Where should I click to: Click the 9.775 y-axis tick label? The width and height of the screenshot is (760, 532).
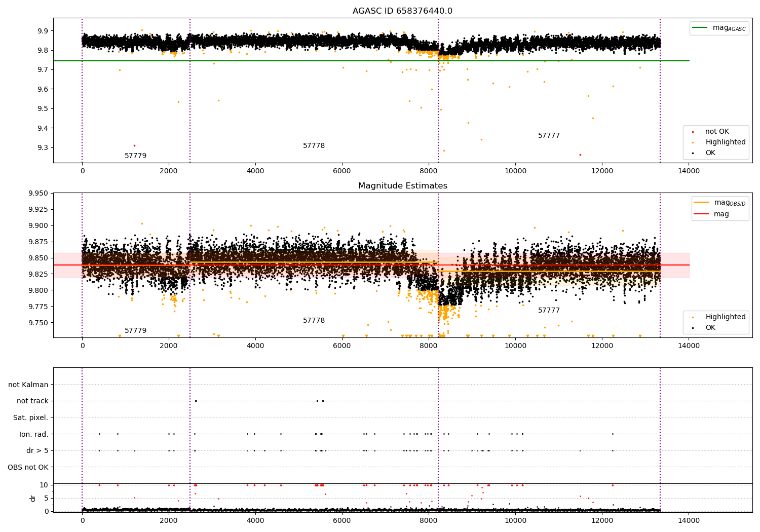point(39,307)
